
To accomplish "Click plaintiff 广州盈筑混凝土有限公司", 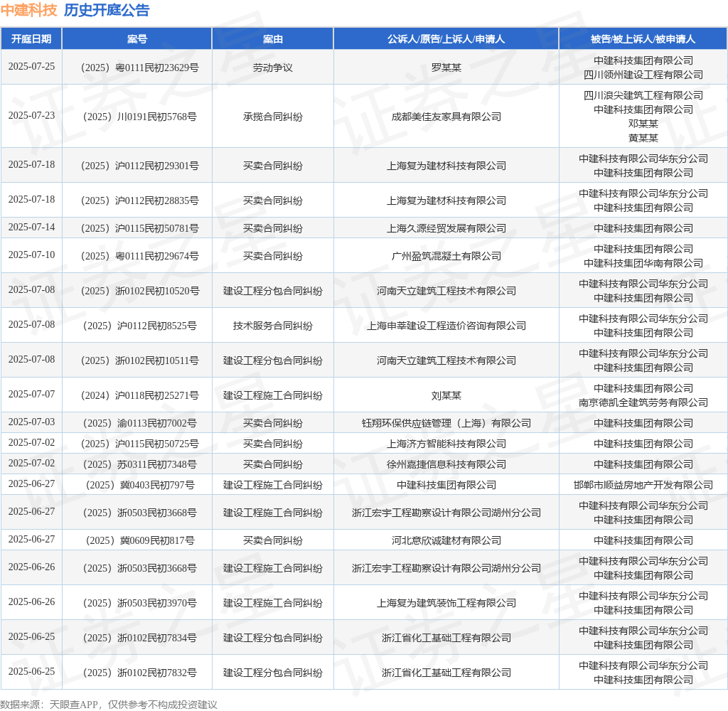I will (x=446, y=256).
